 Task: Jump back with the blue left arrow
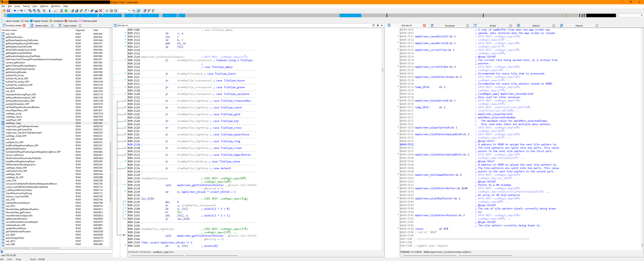tap(15, 11)
